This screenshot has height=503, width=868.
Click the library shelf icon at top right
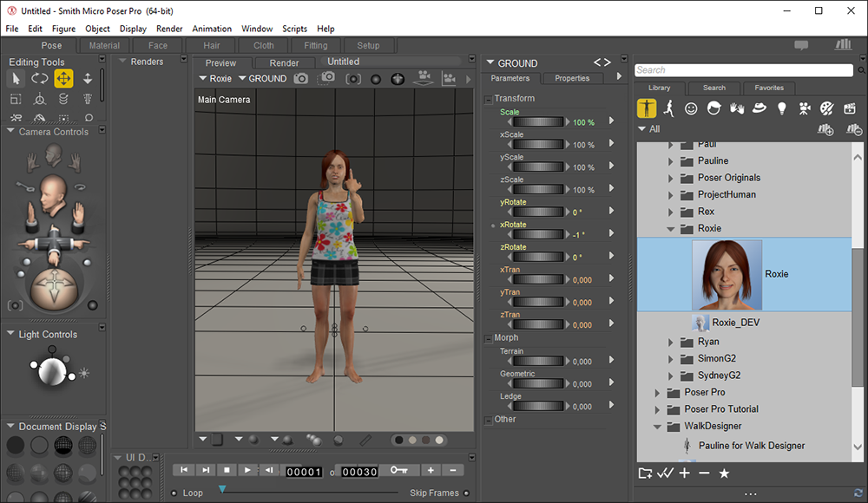[x=843, y=45]
